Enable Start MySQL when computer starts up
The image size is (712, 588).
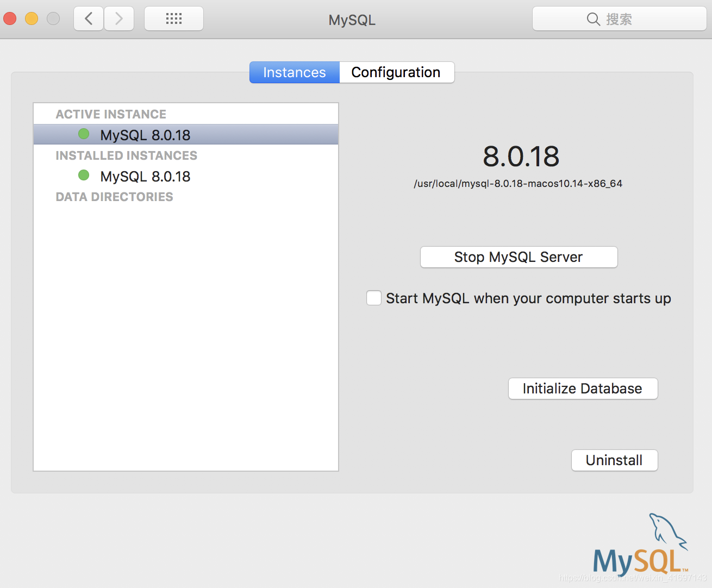pyautogui.click(x=374, y=298)
